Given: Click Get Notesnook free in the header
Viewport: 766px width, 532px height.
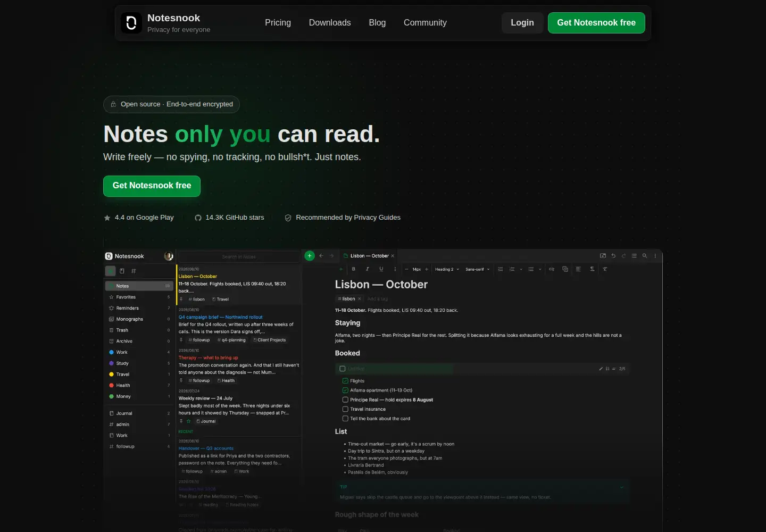Looking at the screenshot, I should [596, 23].
